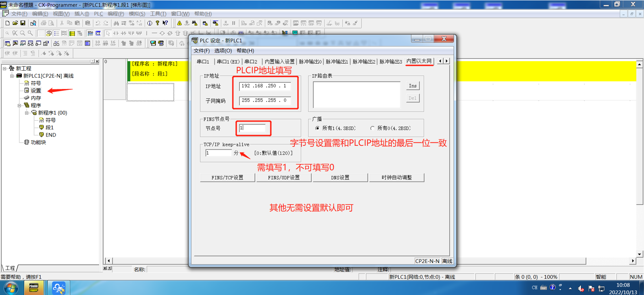Open the 选项(O) menu in PLC 设定 dialog
This screenshot has height=295, width=644.
223,51
